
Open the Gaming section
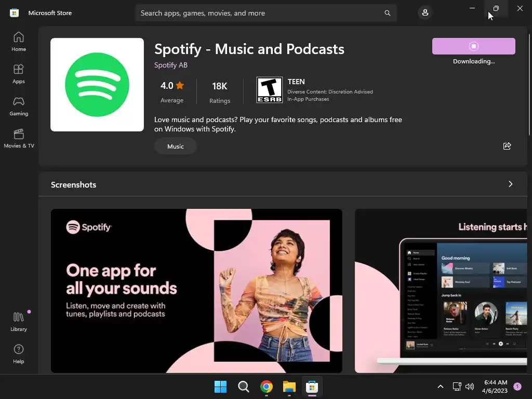[x=19, y=106]
